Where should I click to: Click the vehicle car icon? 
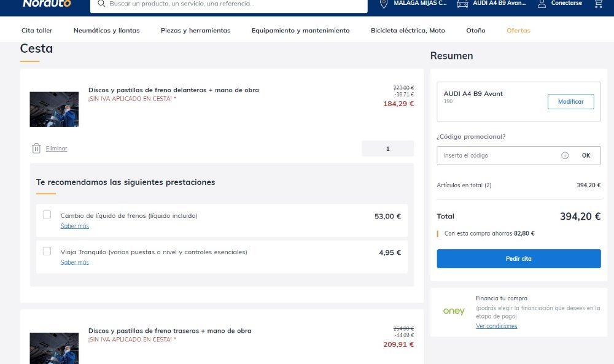[x=462, y=4]
